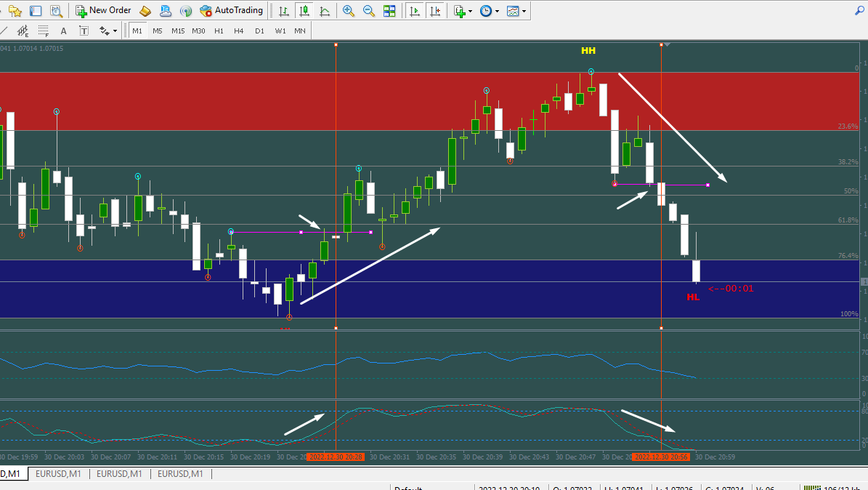Select the Text tool labeled A
The image size is (868, 490).
(x=64, y=31)
